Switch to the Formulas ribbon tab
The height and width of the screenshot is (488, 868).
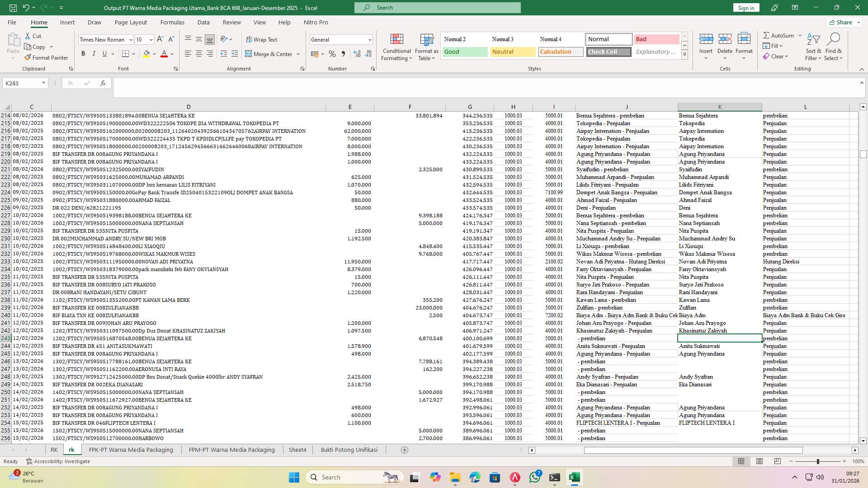pos(172,22)
